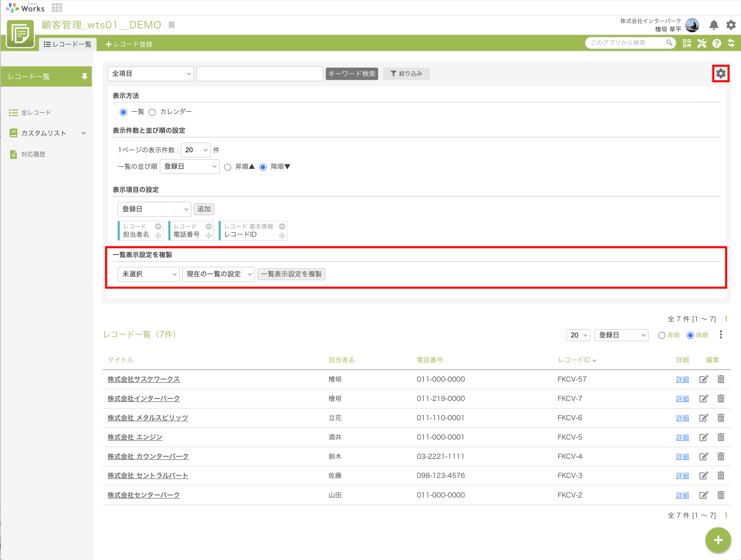741x560 pixels.
Task: Edit the 株式会社インターパーク record
Action: pyautogui.click(x=703, y=398)
